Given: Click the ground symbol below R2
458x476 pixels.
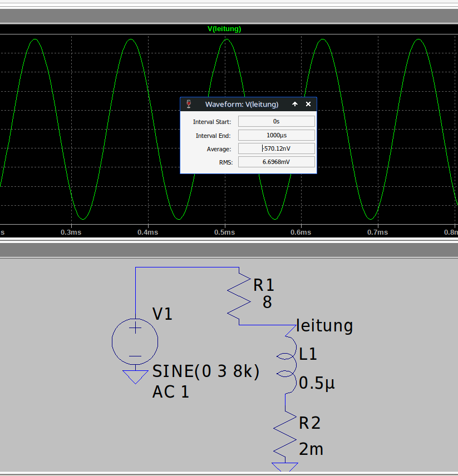Looking at the screenshot, I should pos(285,466).
